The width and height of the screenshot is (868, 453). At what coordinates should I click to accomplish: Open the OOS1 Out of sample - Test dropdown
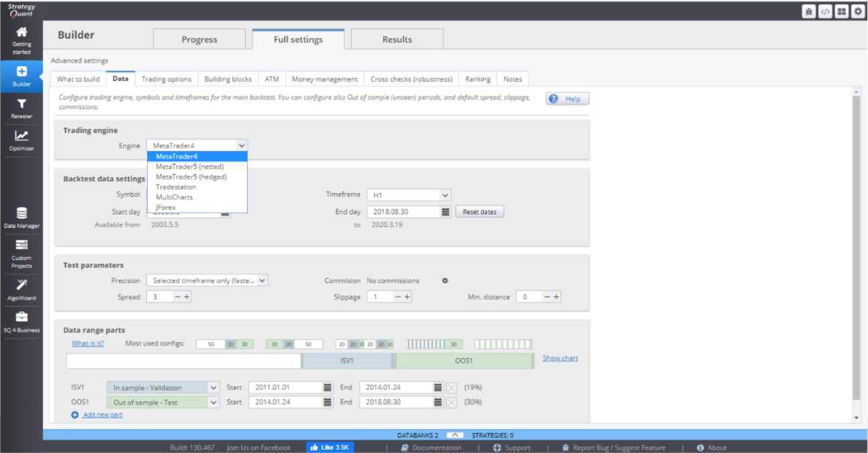pyautogui.click(x=163, y=402)
